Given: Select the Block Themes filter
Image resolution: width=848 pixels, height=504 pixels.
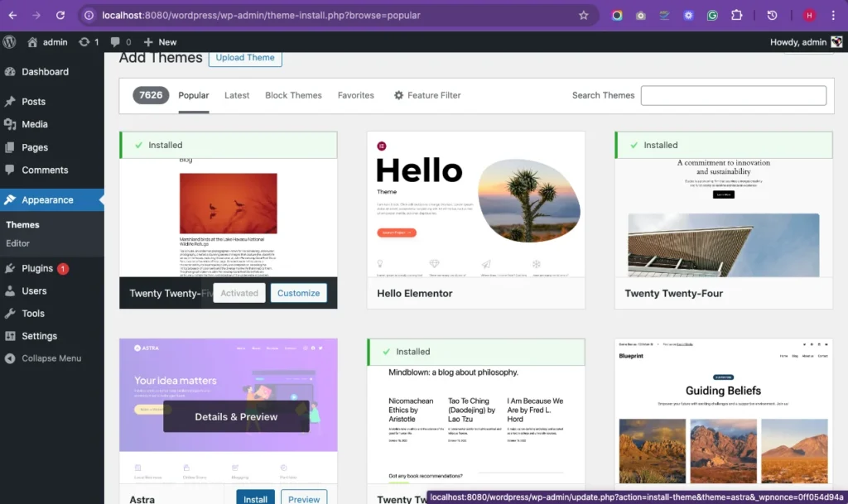Looking at the screenshot, I should tap(293, 95).
